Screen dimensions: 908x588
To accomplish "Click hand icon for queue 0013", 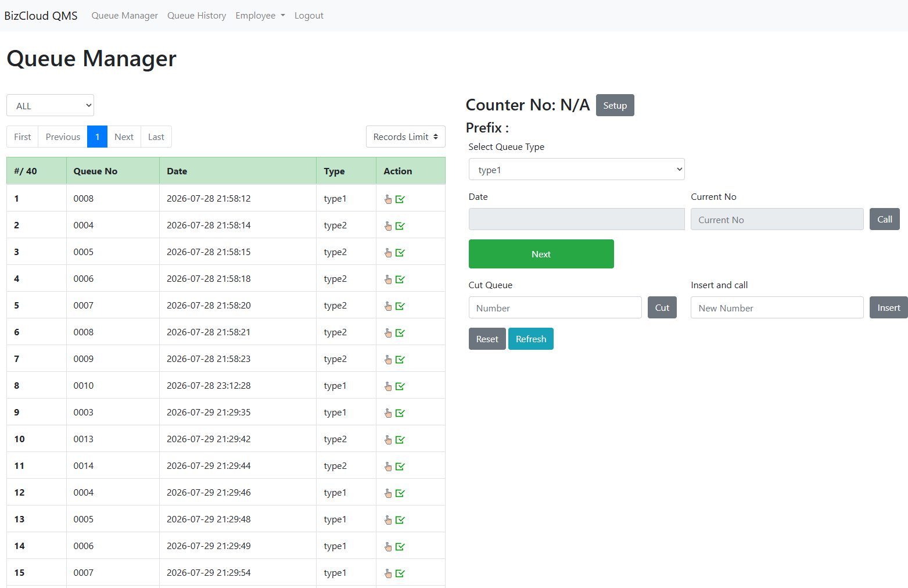I will [x=388, y=440].
